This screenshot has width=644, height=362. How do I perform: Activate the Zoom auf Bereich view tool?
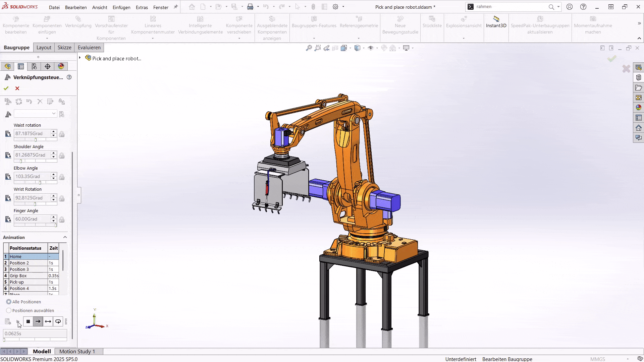[x=318, y=48]
